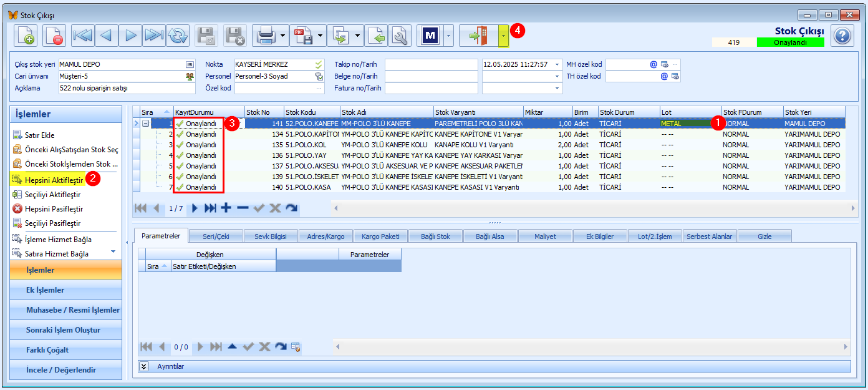This screenshot has width=868, height=390.
Task: Click the wrench settings icon in the toolbar
Action: click(400, 36)
